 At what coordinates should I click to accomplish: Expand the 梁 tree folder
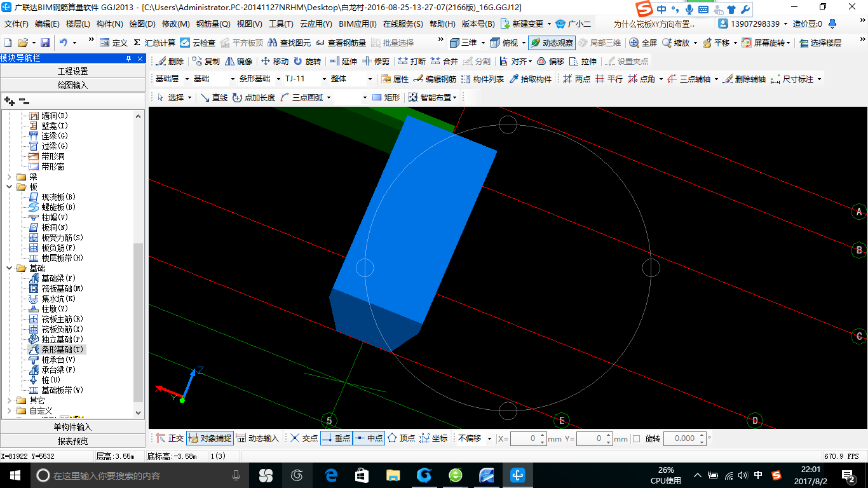10,177
